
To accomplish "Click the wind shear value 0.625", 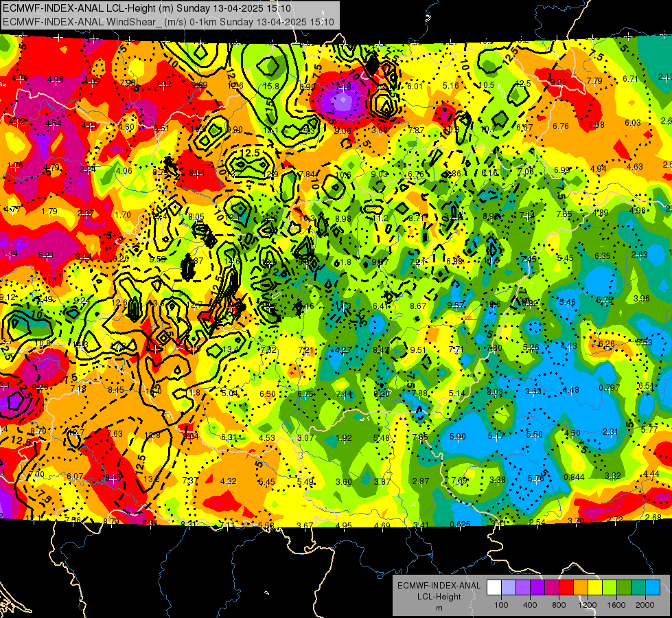I will [461, 524].
